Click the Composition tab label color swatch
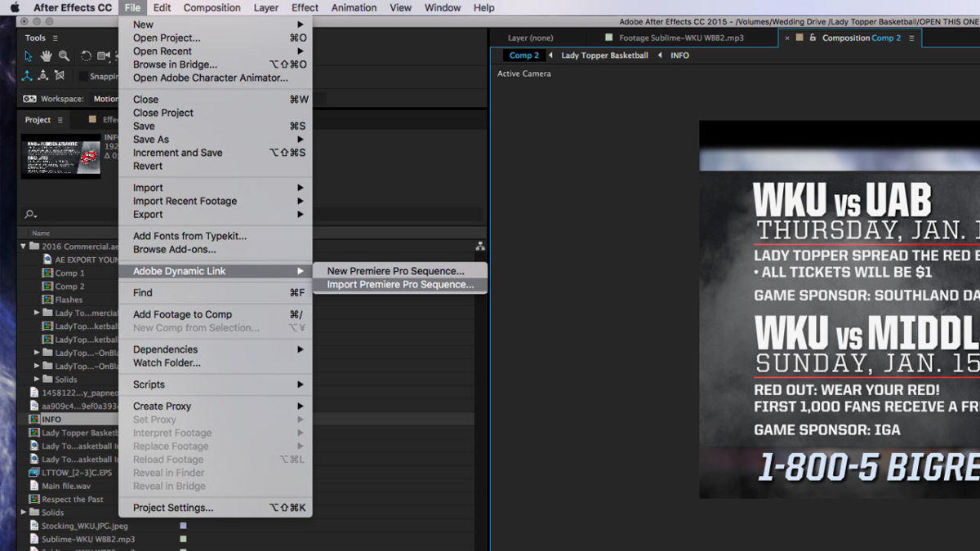The height and width of the screenshot is (551, 980). coord(800,38)
